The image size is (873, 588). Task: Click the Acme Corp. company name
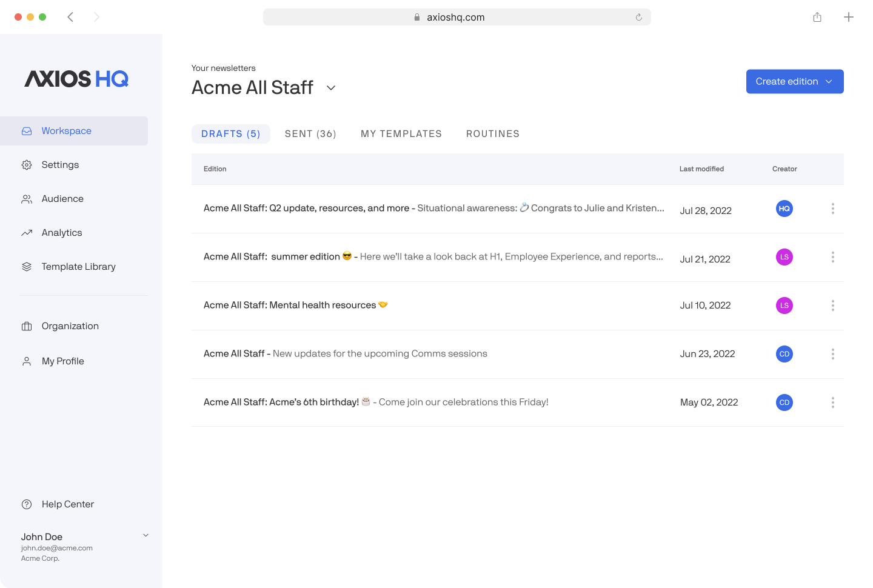40,558
